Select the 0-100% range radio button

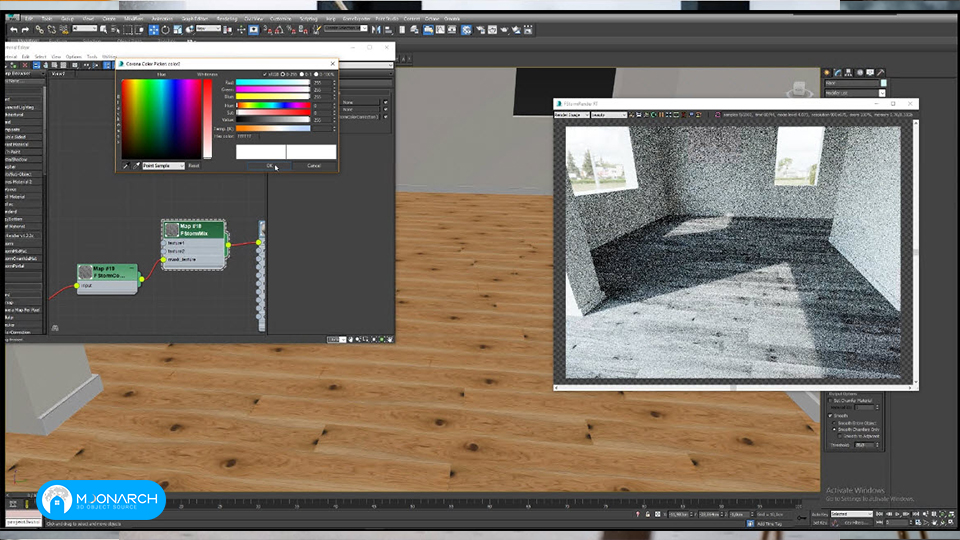pos(316,74)
